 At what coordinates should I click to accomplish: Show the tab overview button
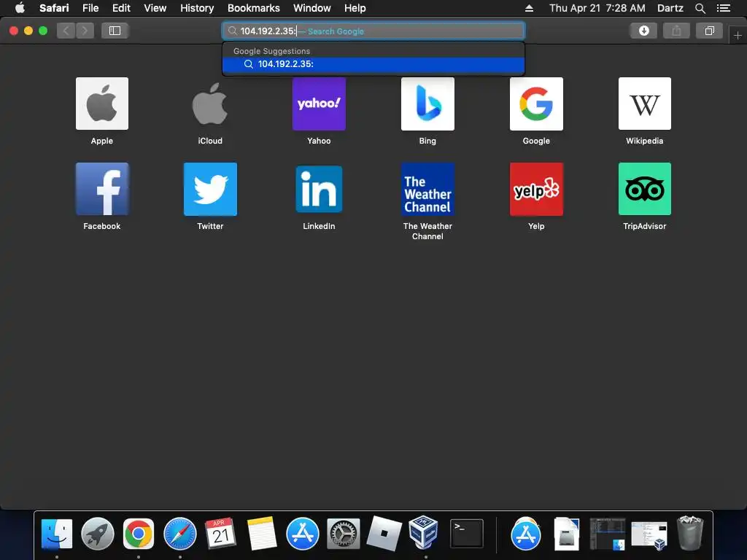709,31
